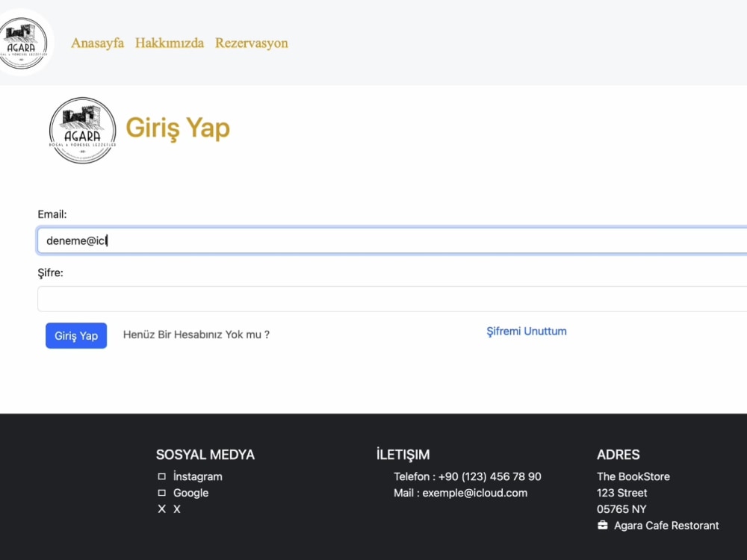Open the Rezervasyon menu item
The height and width of the screenshot is (560, 747).
(251, 43)
